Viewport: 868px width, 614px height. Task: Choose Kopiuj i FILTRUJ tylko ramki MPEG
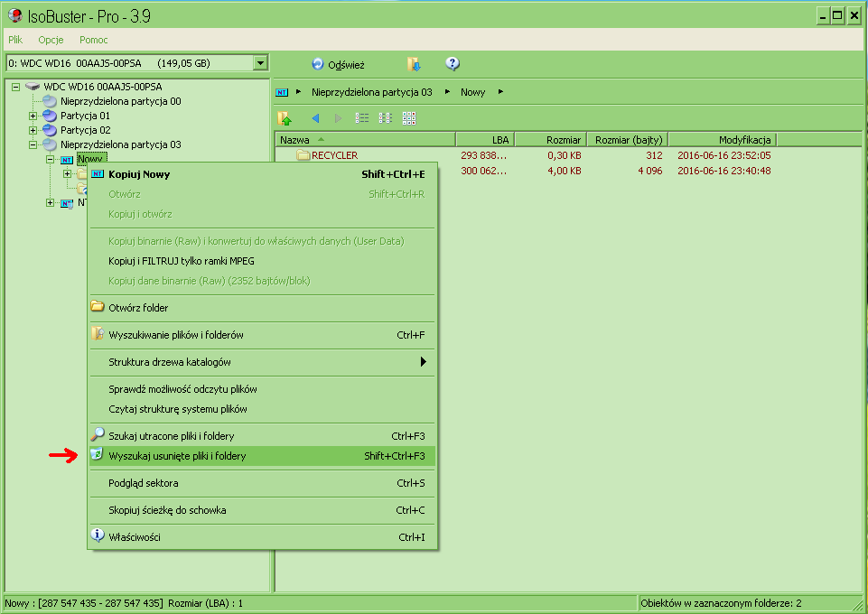click(x=263, y=261)
